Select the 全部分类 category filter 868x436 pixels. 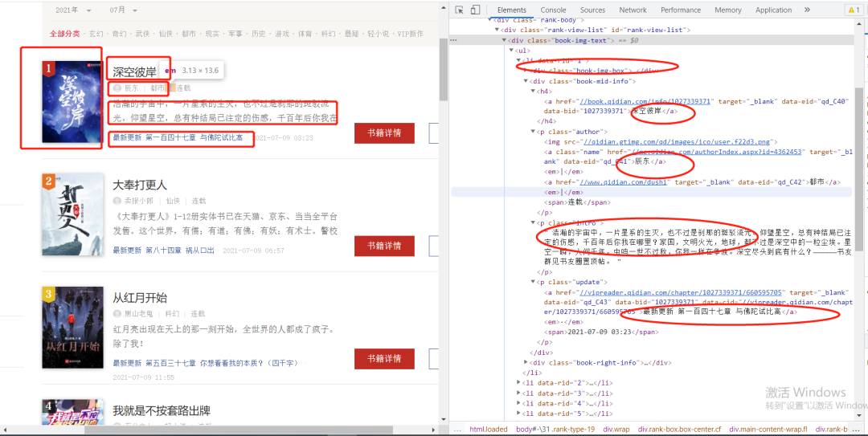[65, 34]
